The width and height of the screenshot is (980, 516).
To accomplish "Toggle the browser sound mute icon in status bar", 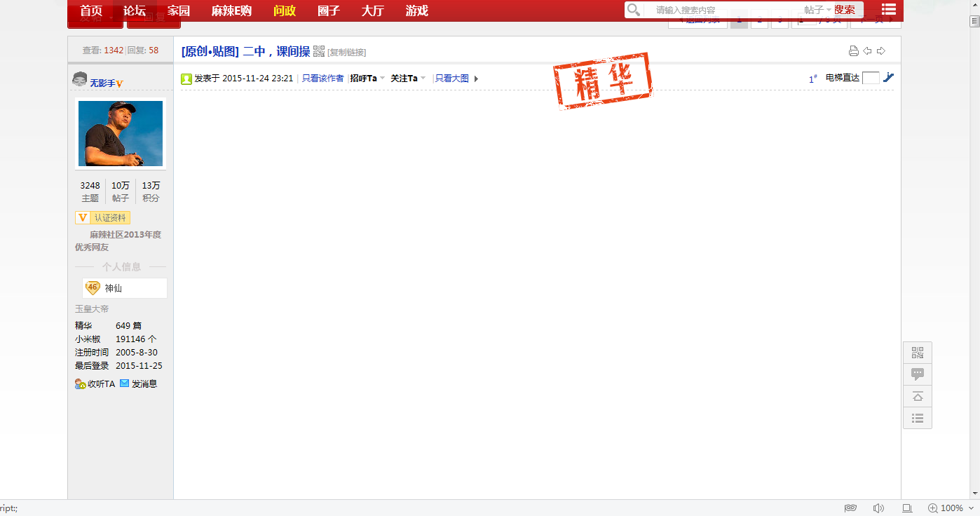I will [x=878, y=508].
